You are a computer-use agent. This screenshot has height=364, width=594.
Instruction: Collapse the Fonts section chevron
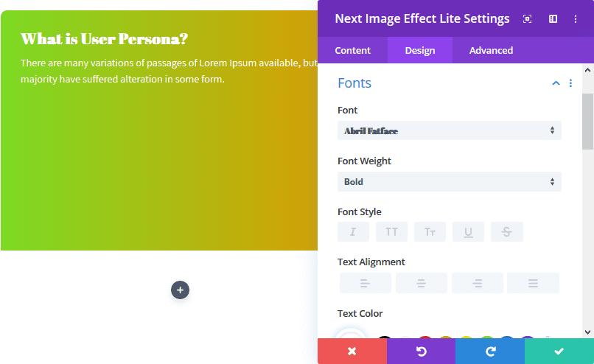(556, 83)
